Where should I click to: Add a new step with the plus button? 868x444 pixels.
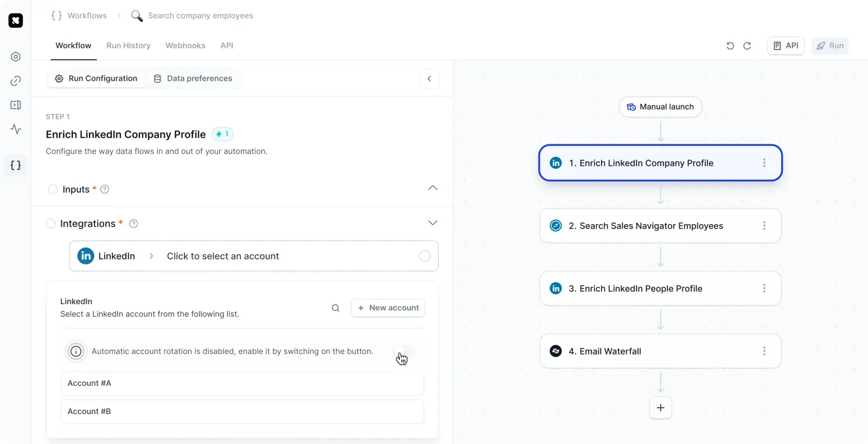pos(661,408)
